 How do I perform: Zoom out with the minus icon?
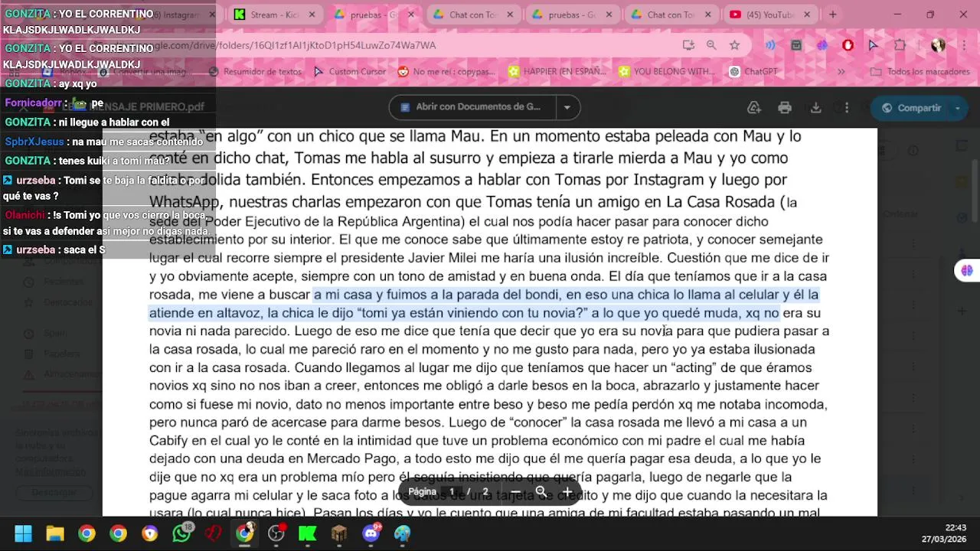(x=515, y=491)
